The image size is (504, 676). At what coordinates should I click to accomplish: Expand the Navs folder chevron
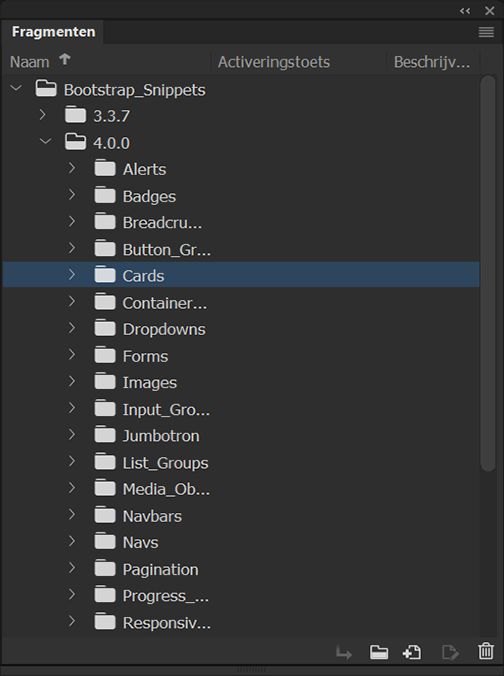(x=72, y=541)
